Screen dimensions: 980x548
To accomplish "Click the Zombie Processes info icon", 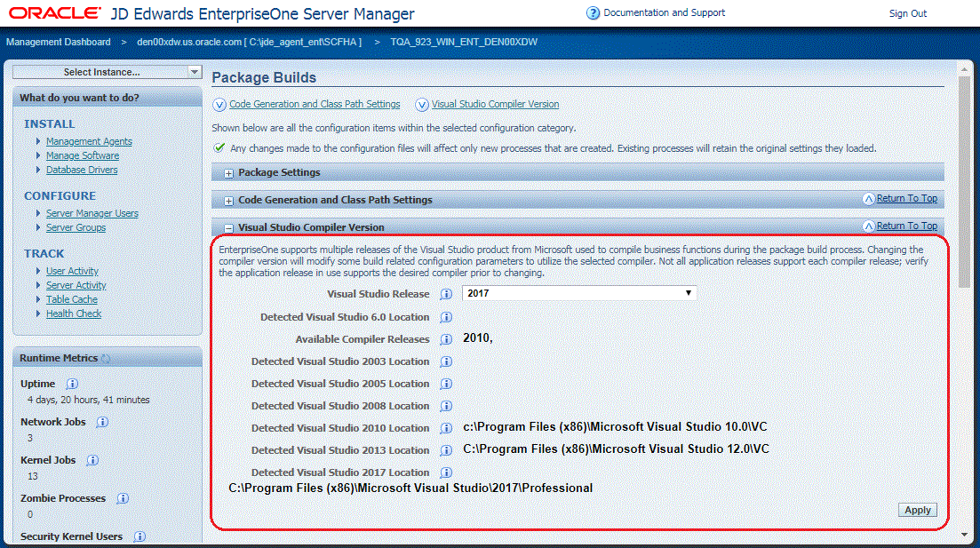I will point(123,498).
